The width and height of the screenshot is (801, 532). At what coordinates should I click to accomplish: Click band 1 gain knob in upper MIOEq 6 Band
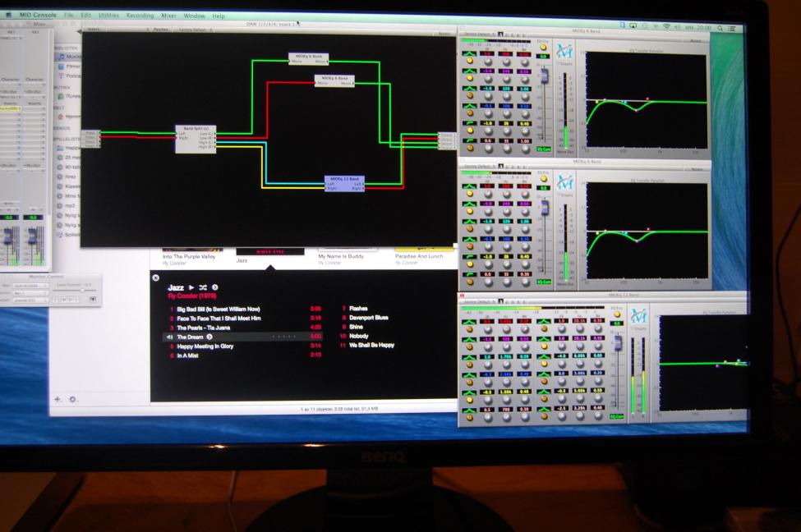(x=488, y=62)
